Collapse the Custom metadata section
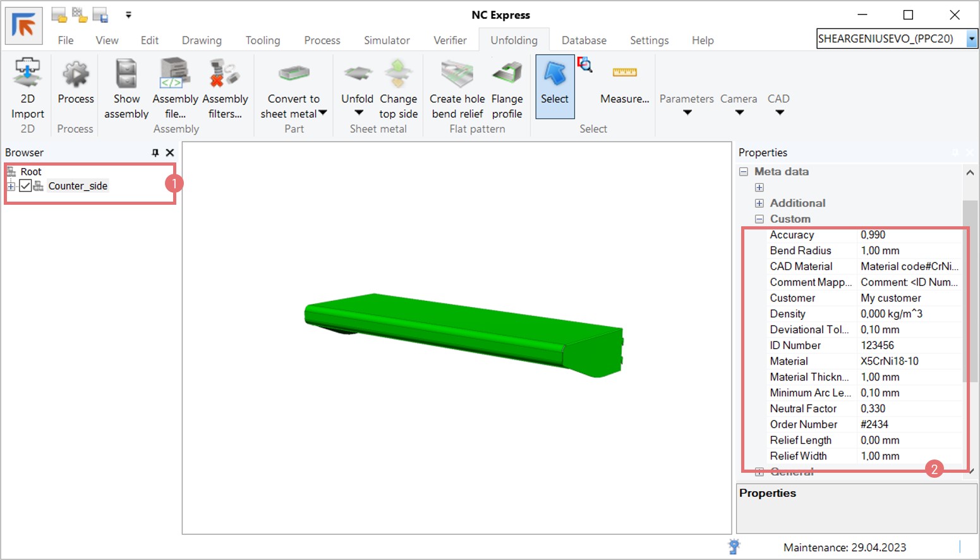This screenshot has width=980, height=560. 759,219
